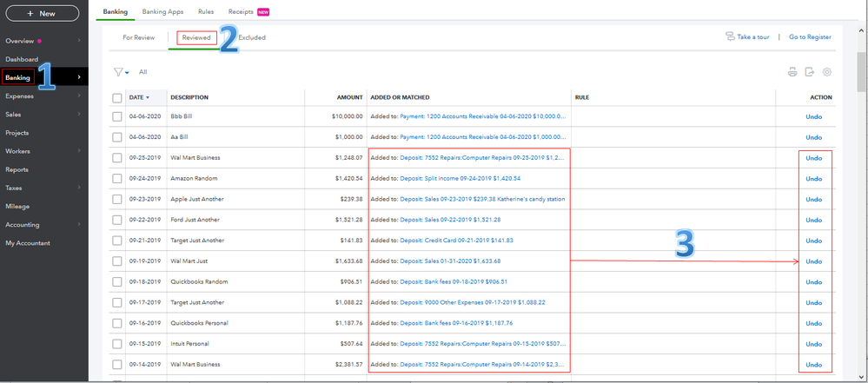
Task: Open My Accountant in the sidebar
Action: click(x=28, y=243)
